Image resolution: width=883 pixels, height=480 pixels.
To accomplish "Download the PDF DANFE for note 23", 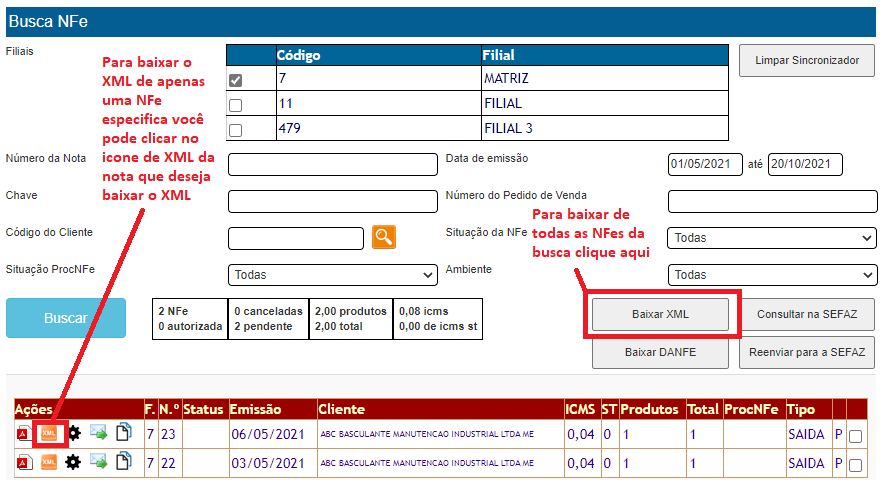I will [24, 434].
